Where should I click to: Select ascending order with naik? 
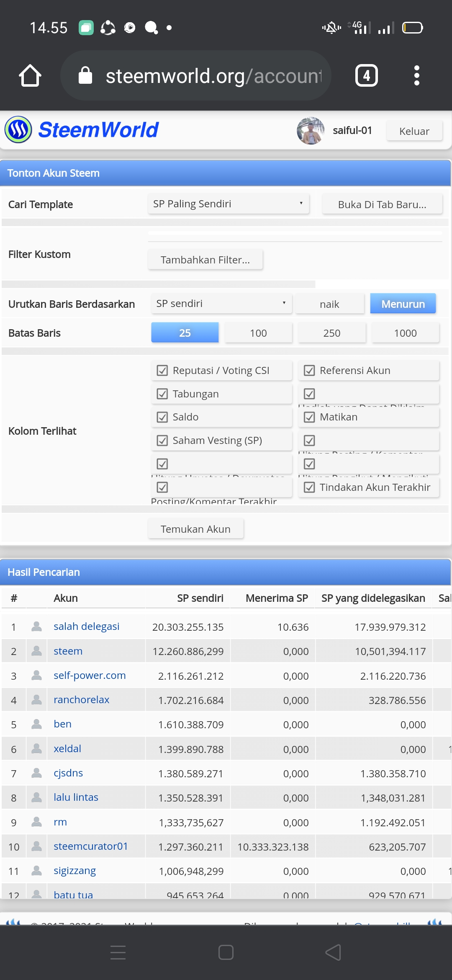pyautogui.click(x=330, y=304)
